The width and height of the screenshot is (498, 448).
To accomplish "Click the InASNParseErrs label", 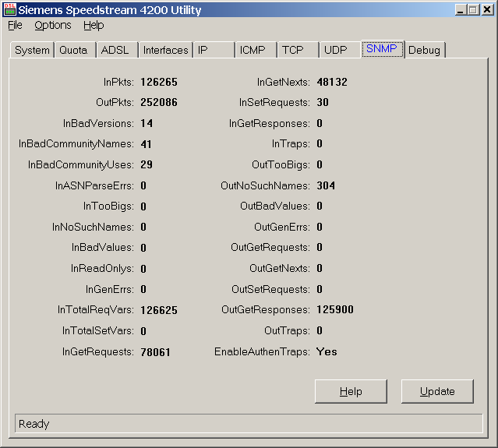I will (x=94, y=185).
